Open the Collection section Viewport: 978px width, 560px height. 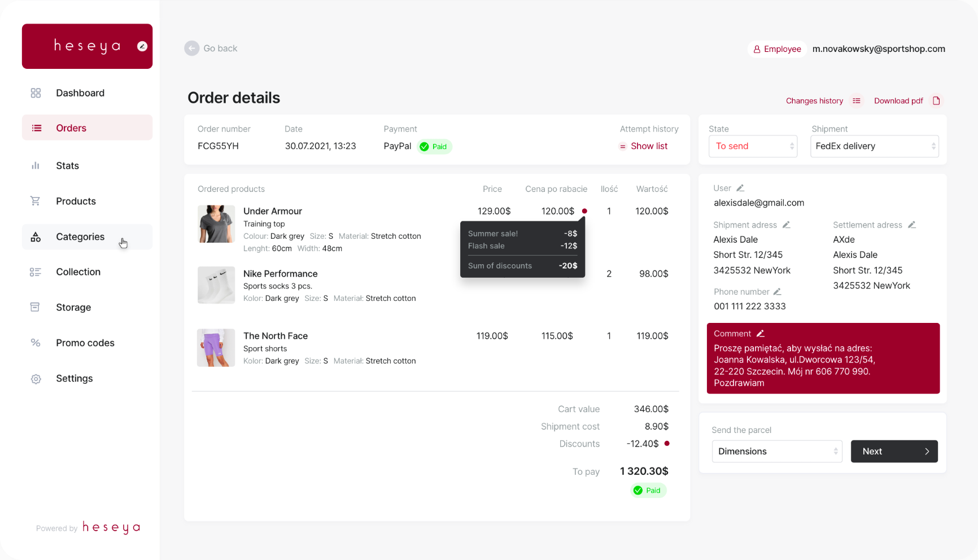point(78,272)
